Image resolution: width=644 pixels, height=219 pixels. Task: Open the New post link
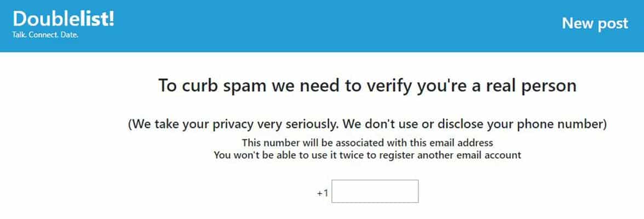(595, 24)
